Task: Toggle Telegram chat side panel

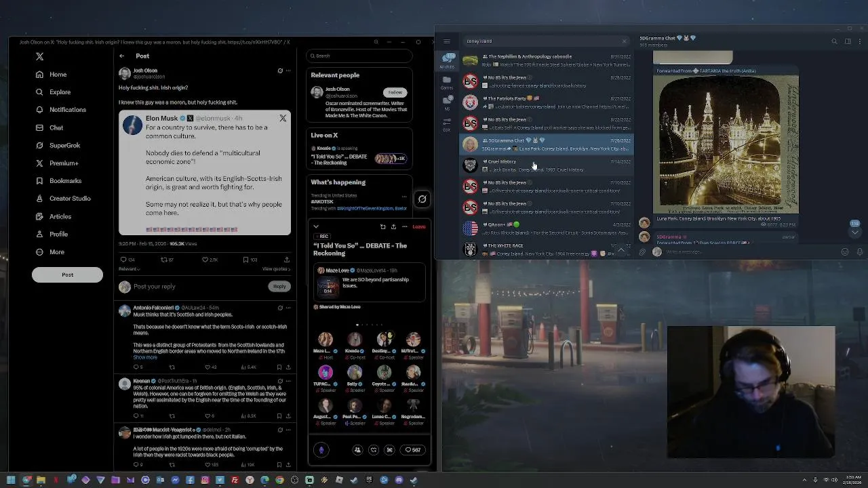Action: click(x=848, y=41)
